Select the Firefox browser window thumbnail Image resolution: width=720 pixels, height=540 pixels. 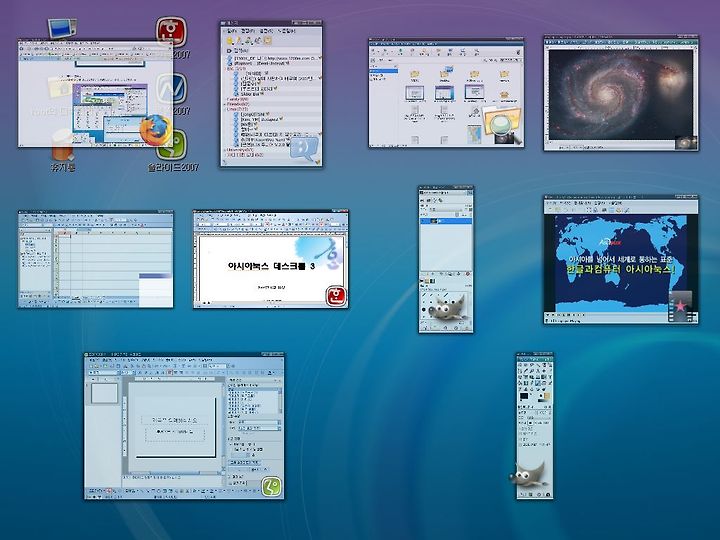(96, 94)
